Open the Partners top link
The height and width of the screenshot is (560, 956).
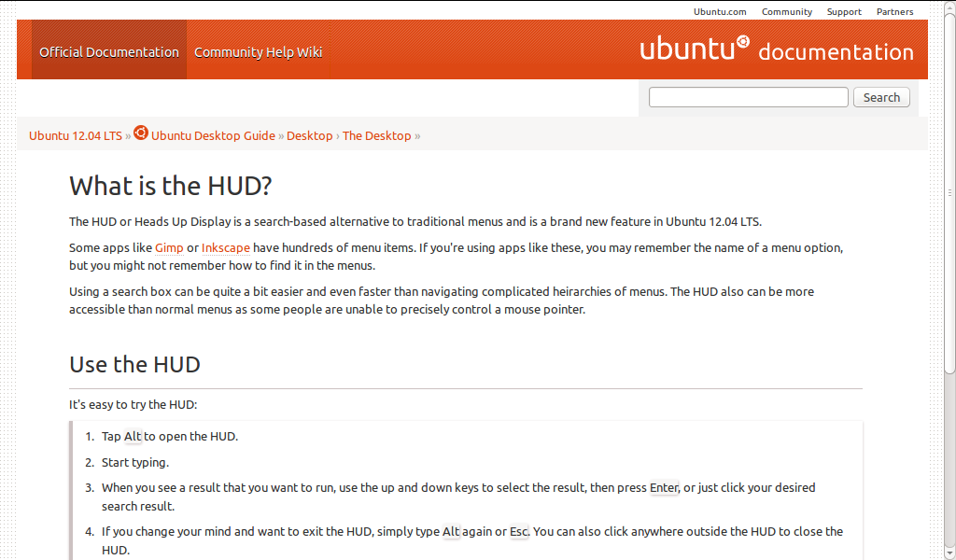pyautogui.click(x=894, y=11)
